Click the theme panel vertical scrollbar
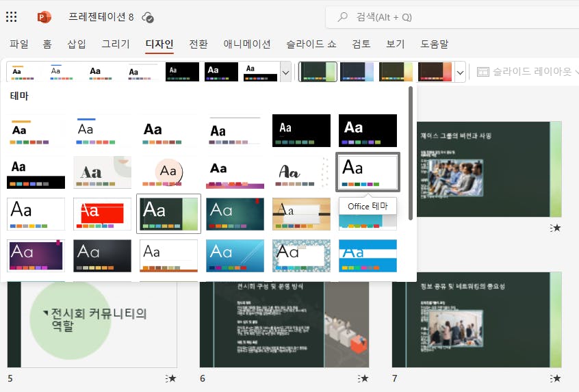Image resolution: width=579 pixels, height=392 pixels. (410, 152)
